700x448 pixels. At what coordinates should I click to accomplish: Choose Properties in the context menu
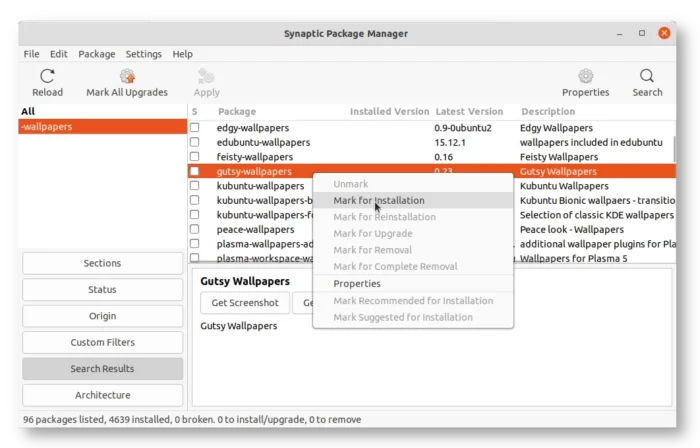(413, 284)
